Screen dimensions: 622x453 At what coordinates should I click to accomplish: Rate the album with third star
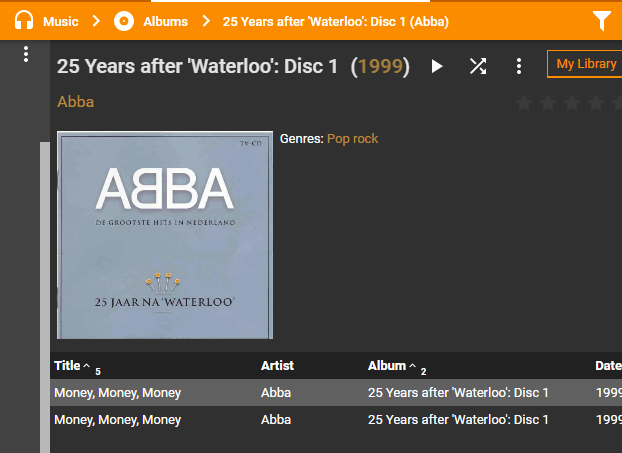coord(572,102)
